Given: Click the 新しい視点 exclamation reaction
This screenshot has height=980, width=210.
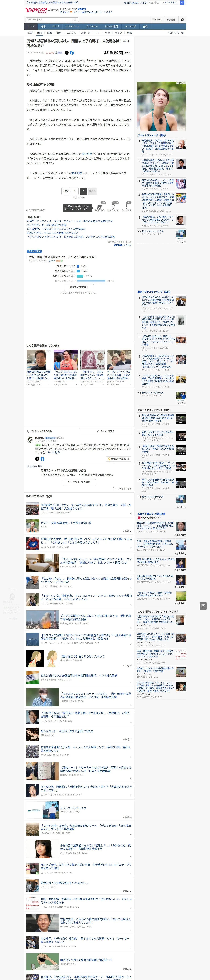Looking at the screenshot, I should tap(127, 207).
